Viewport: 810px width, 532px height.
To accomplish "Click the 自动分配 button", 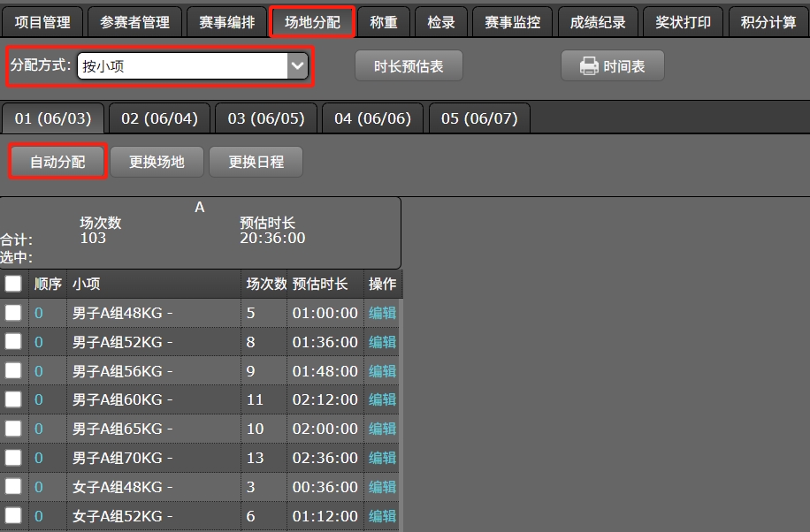I will [57, 162].
